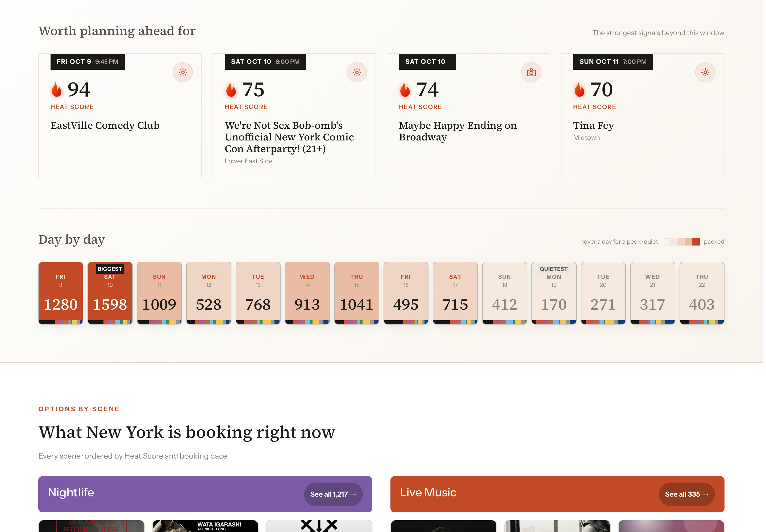Viewport: 766px width, 532px height.
Task: Click the FRI OCT 9 9:45 PM date badge
Action: point(88,62)
